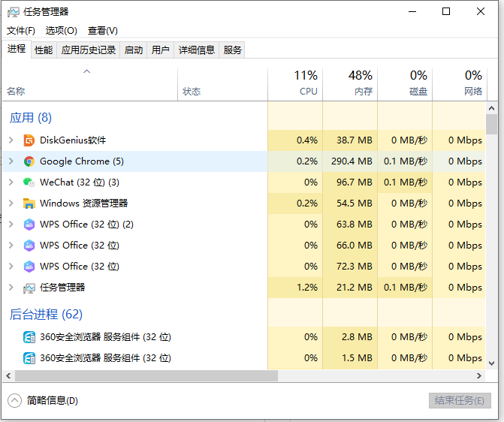Expand the DiskGenius软件 process entry
The width and height of the screenshot is (504, 422).
tap(11, 140)
